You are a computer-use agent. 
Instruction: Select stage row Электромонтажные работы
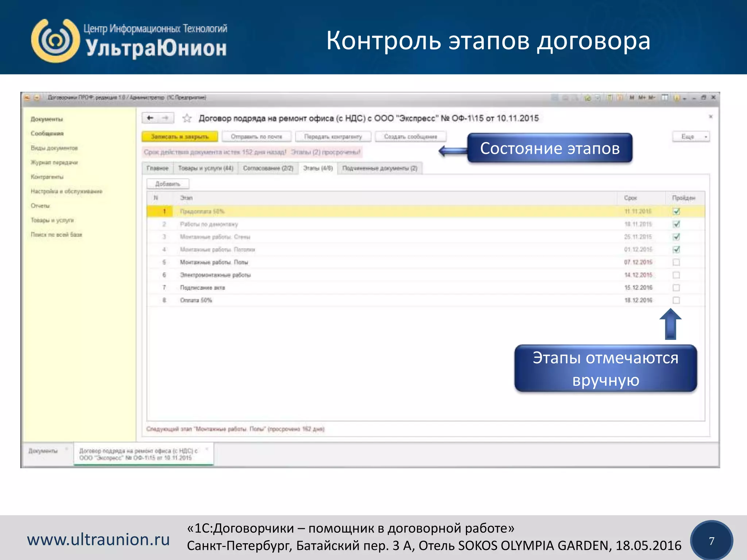tap(426, 275)
